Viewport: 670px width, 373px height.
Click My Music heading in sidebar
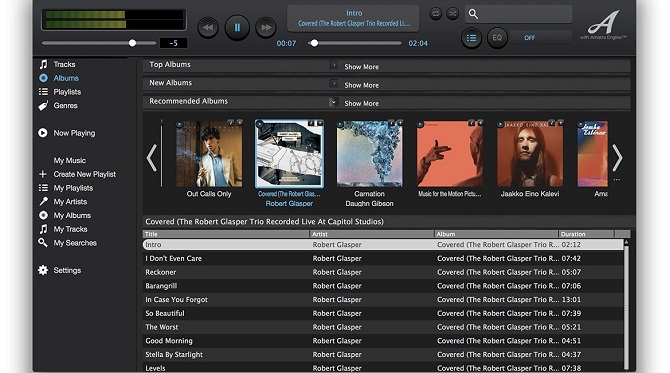pyautogui.click(x=70, y=161)
